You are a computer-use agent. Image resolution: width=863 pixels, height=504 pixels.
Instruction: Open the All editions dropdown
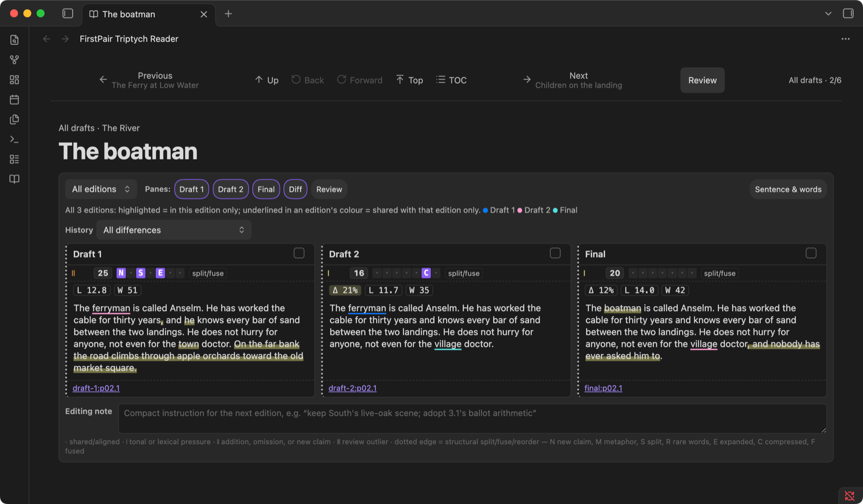(101, 189)
